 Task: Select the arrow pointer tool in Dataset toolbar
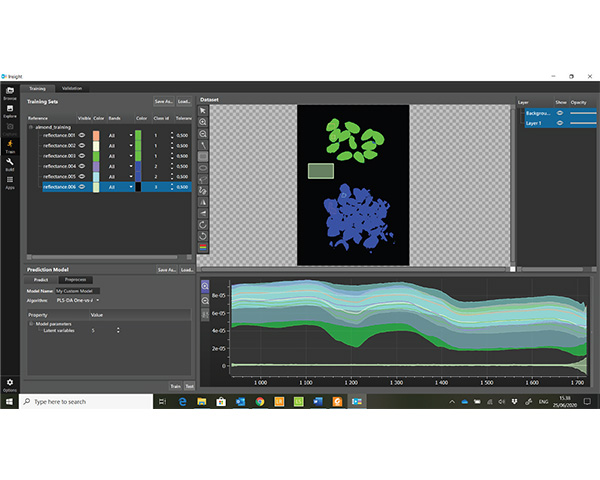(x=204, y=111)
